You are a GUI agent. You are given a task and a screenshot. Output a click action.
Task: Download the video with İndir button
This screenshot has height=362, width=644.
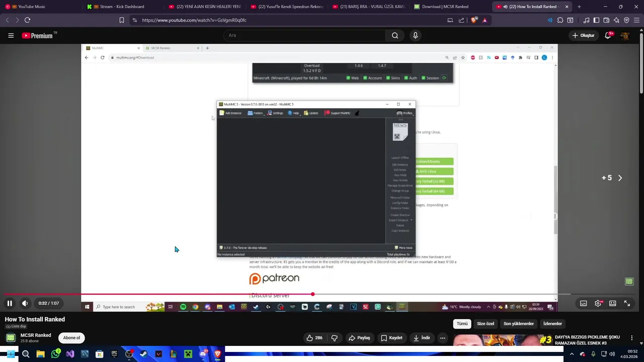422,338
